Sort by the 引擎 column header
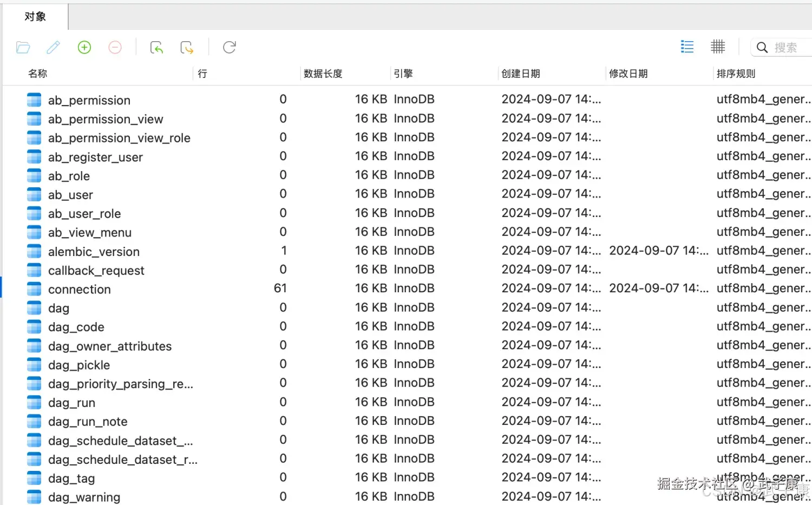812x505 pixels. coord(403,74)
